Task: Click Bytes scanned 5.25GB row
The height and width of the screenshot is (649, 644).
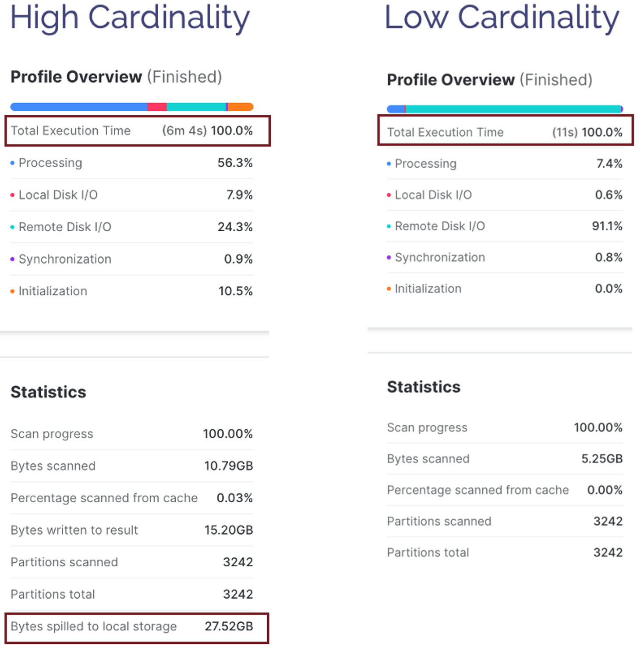Action: pyautogui.click(x=505, y=459)
